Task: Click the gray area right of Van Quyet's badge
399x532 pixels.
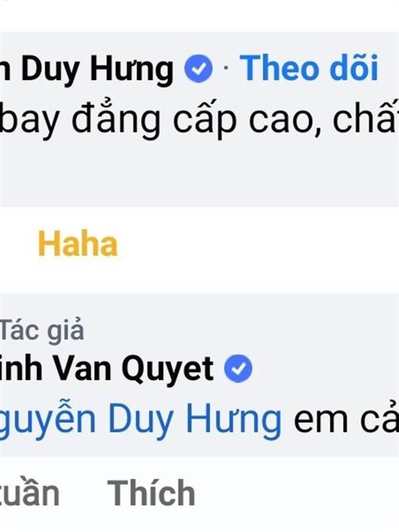Action: pyautogui.click(x=325, y=368)
